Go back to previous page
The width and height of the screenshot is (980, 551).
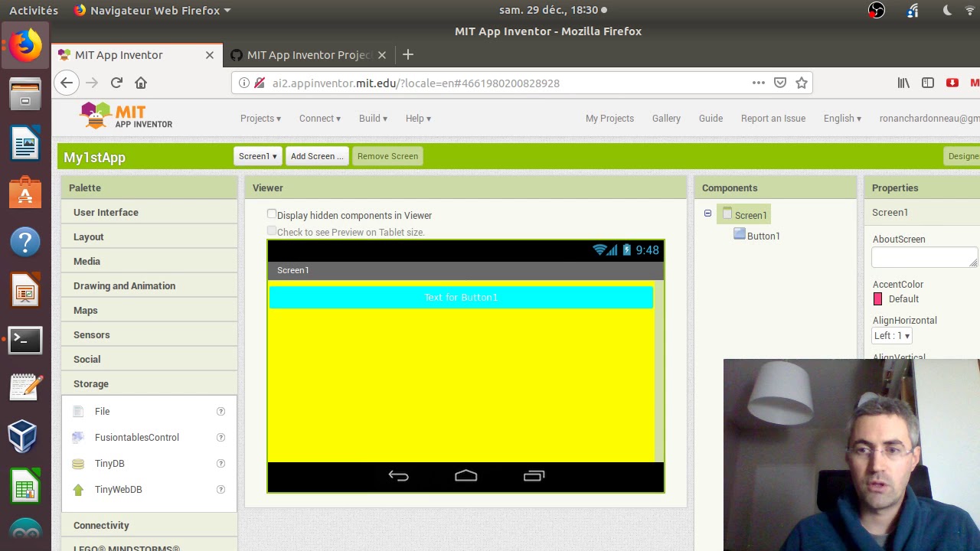(67, 83)
